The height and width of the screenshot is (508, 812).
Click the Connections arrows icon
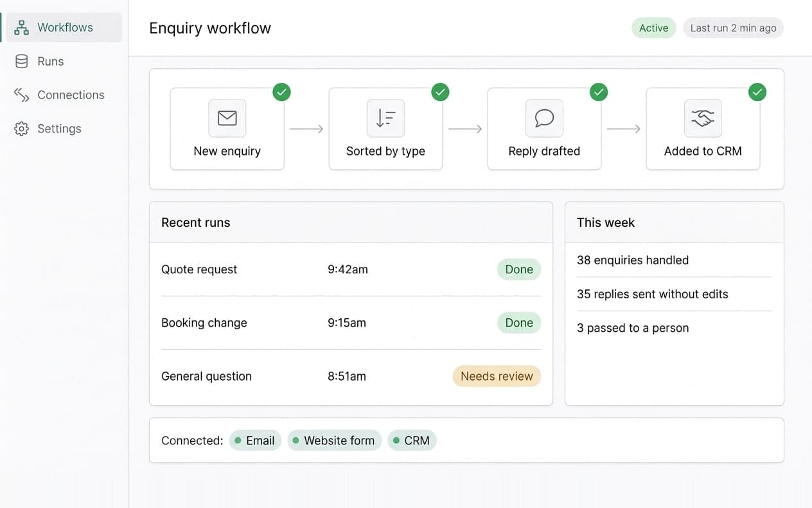click(x=22, y=95)
